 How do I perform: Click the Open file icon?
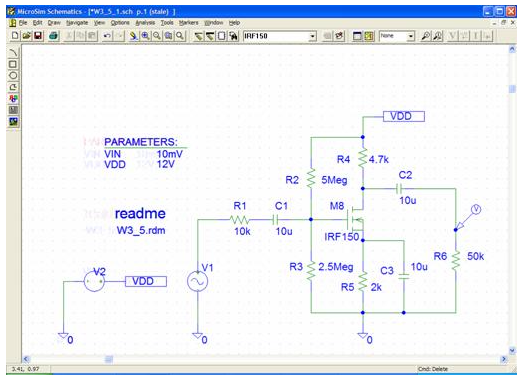26,36
